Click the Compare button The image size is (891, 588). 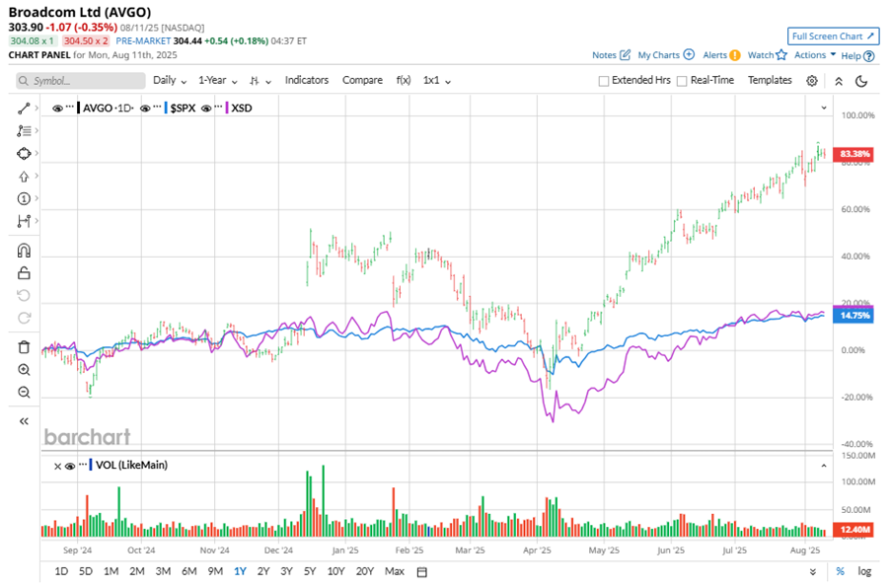[362, 80]
